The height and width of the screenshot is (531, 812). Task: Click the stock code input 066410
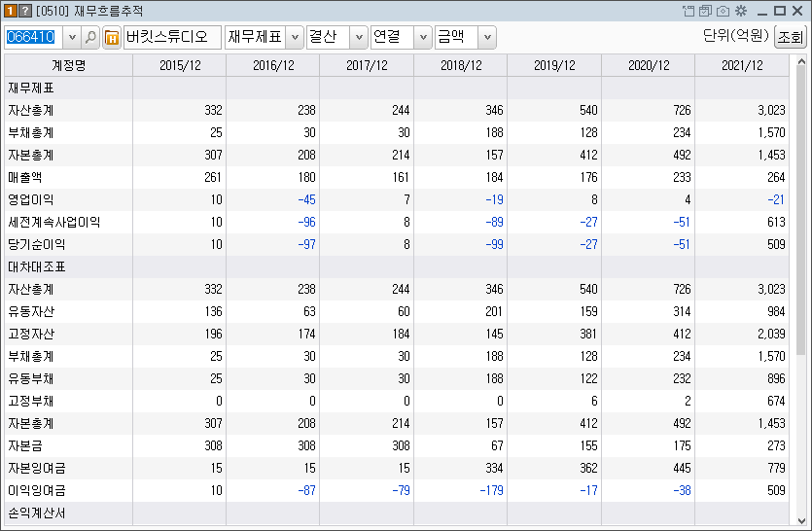pos(34,37)
